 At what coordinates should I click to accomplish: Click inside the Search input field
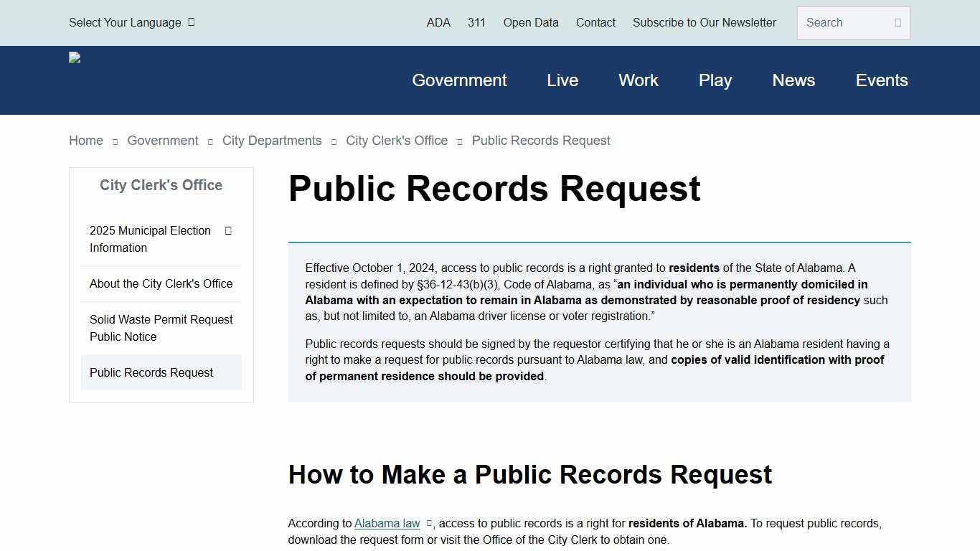pyautogui.click(x=843, y=22)
